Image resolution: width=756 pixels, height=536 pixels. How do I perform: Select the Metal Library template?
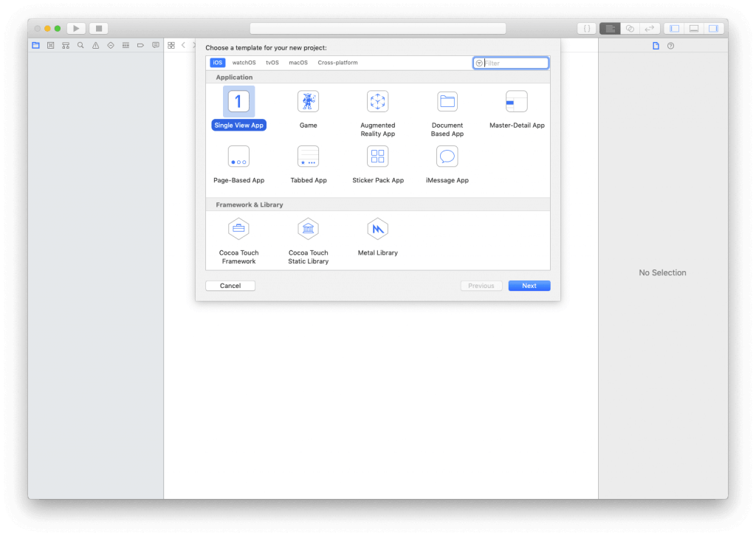click(377, 229)
